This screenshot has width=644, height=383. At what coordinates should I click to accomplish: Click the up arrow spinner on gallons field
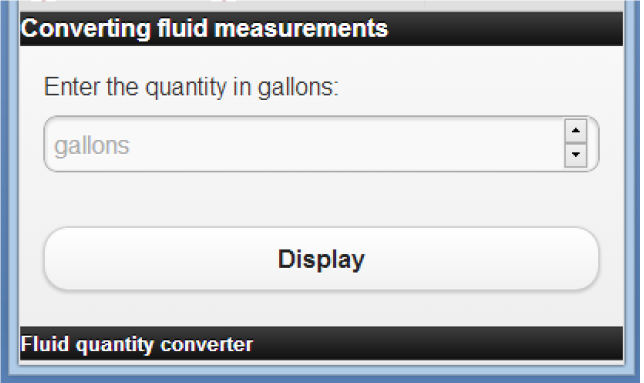[x=575, y=131]
